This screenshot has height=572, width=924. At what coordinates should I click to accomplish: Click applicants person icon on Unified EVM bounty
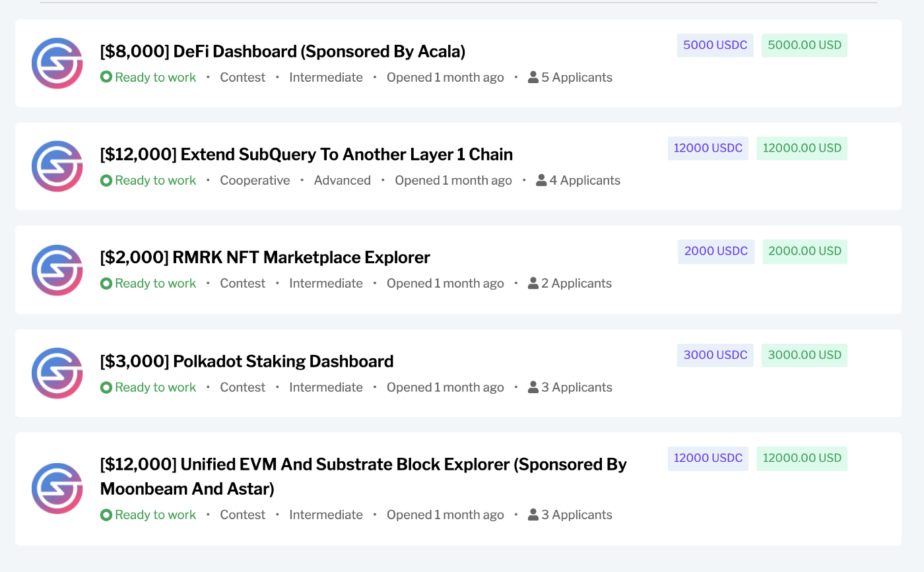pos(533,515)
